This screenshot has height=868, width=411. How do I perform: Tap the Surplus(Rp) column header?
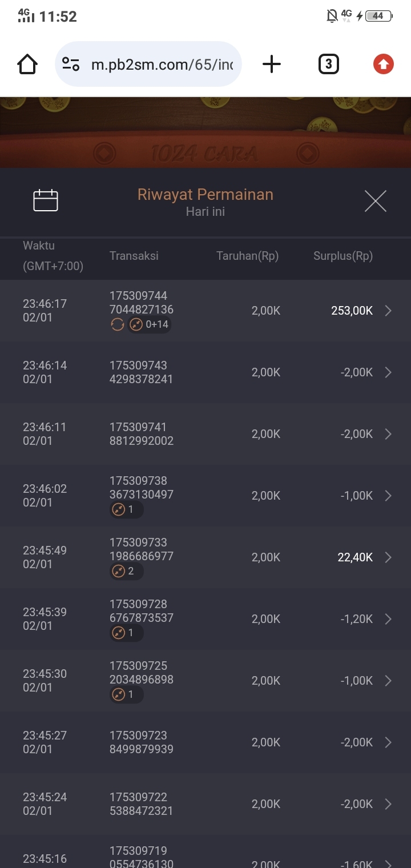pos(342,256)
